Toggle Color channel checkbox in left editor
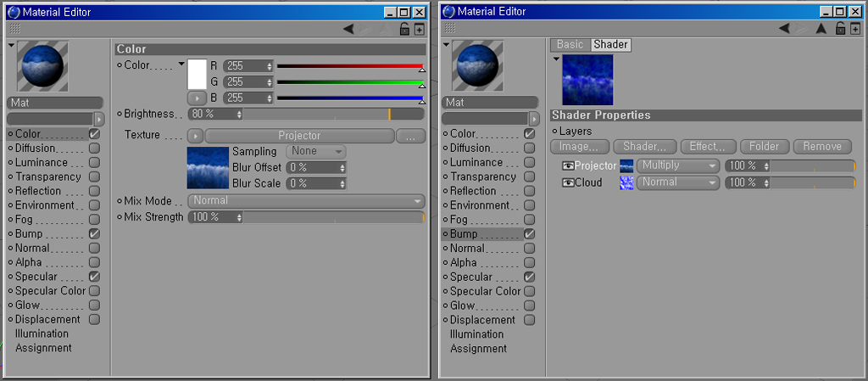Screen dimensions: 868x381 point(95,133)
